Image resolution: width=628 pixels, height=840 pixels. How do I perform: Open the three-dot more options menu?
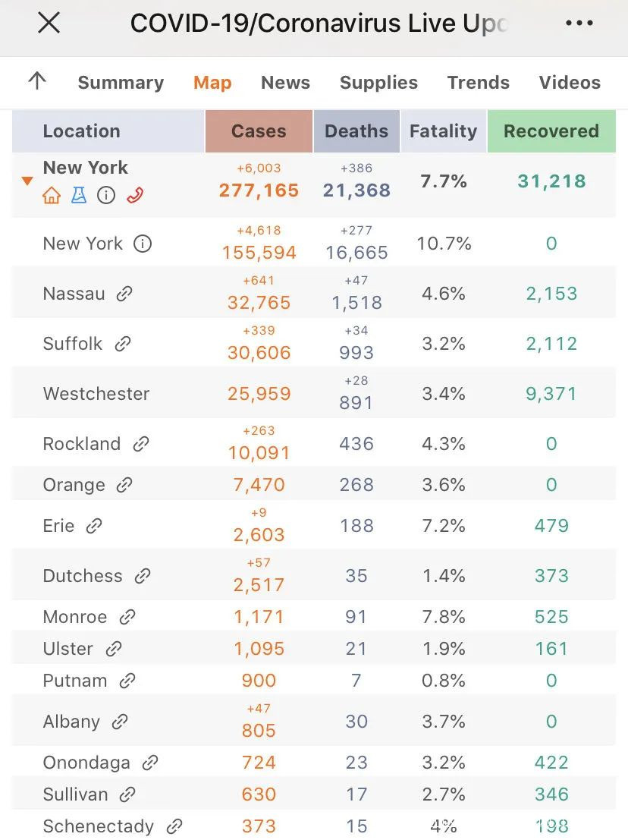(x=579, y=24)
